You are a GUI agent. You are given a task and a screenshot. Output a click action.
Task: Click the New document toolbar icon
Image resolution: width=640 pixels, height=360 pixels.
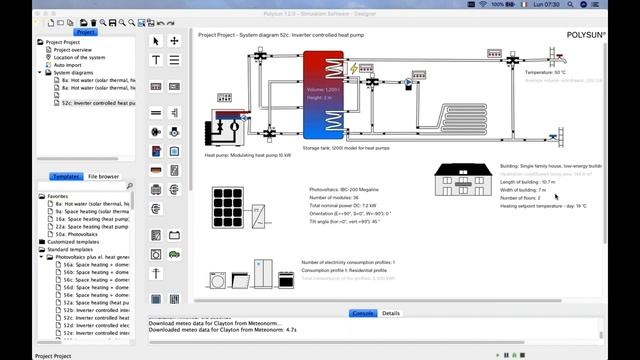[51, 23]
